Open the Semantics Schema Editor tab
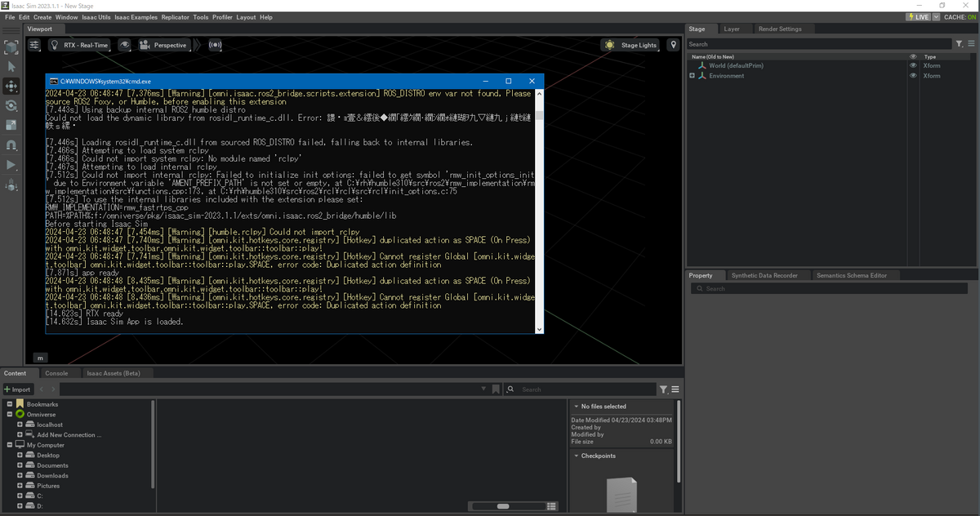This screenshot has width=980, height=516. point(852,275)
